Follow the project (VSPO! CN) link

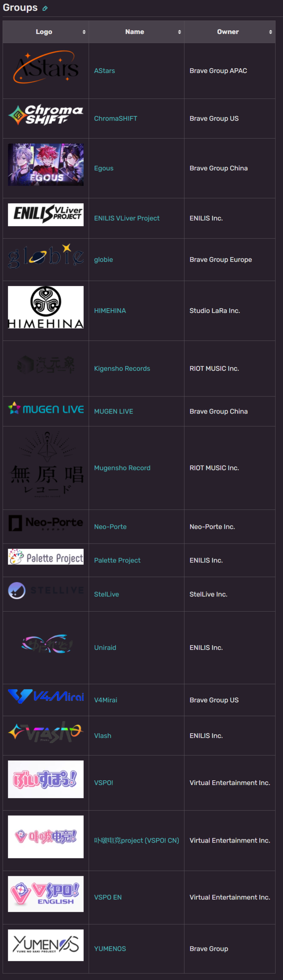136,840
